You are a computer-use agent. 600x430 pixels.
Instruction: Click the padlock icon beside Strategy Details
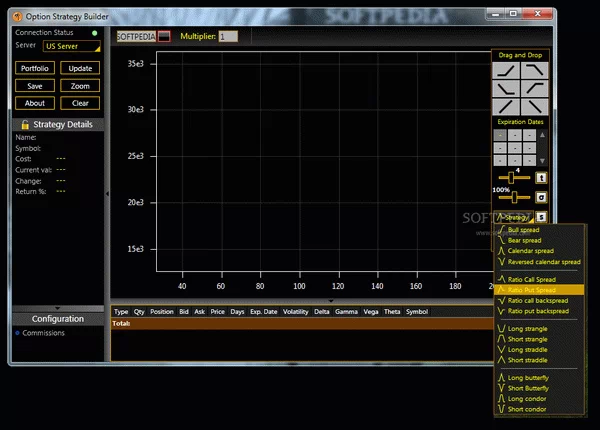click(x=24, y=125)
